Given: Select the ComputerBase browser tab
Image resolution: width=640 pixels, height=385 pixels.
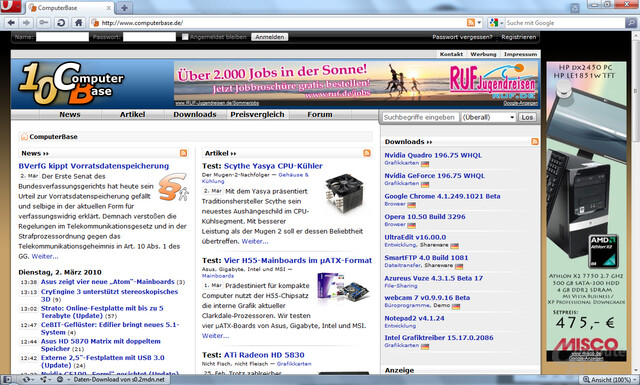Looking at the screenshot, I should point(69,8).
